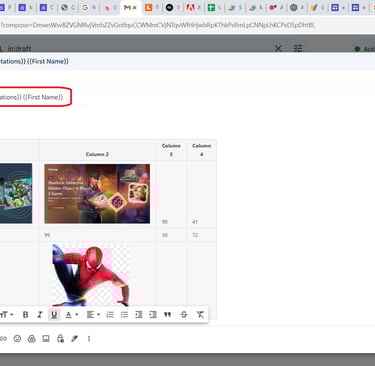Select the Sherlock detective game image
The width and height of the screenshot is (375, 366).
(97, 193)
